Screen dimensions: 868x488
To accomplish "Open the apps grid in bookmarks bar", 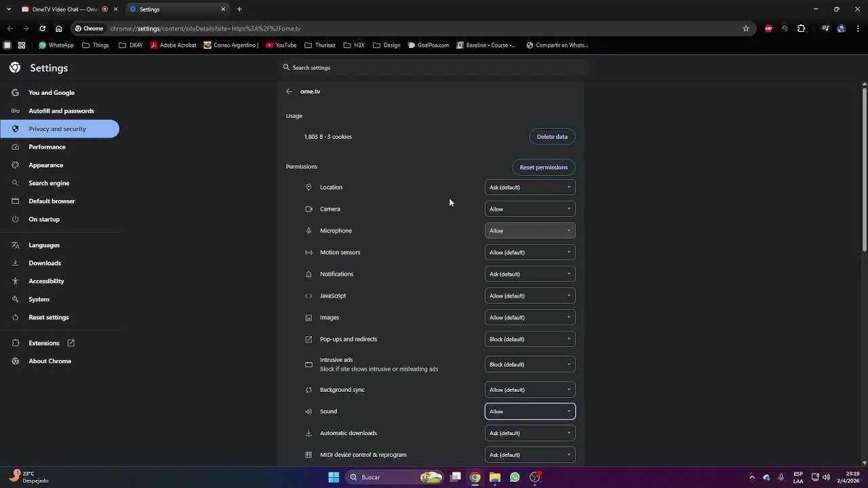I will (x=22, y=45).
